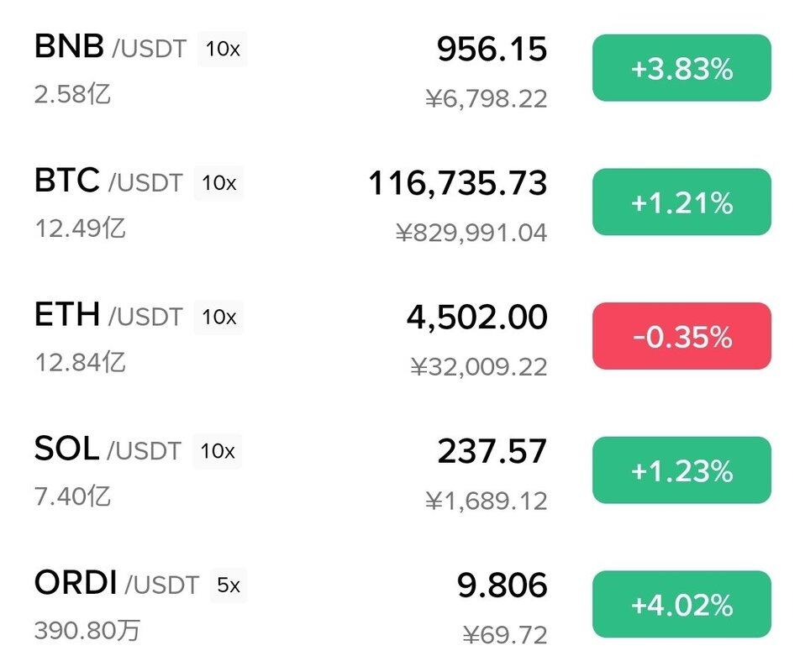This screenshot has height=672, width=805.
Task: Tap the ORDI +4.02% change button
Action: (x=681, y=604)
